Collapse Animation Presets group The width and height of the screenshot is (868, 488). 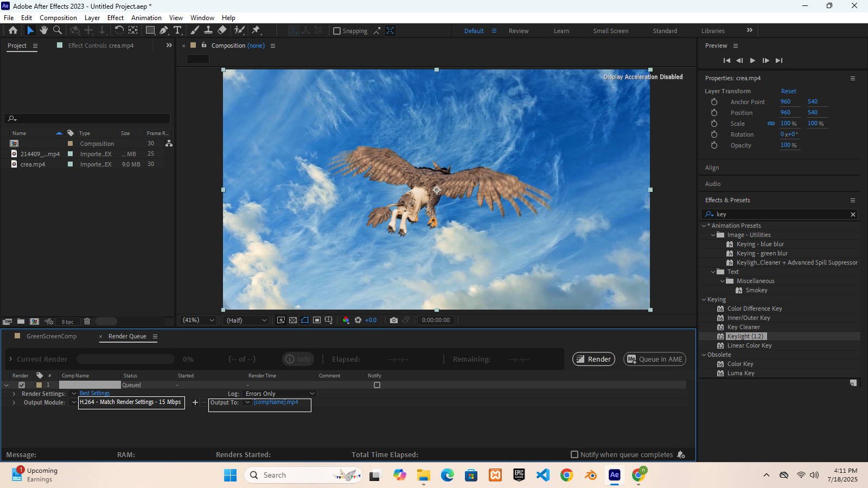704,226
